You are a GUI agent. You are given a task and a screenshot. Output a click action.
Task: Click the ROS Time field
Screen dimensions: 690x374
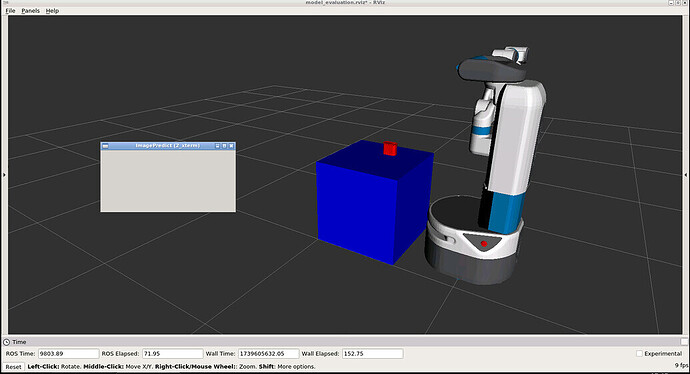point(69,353)
